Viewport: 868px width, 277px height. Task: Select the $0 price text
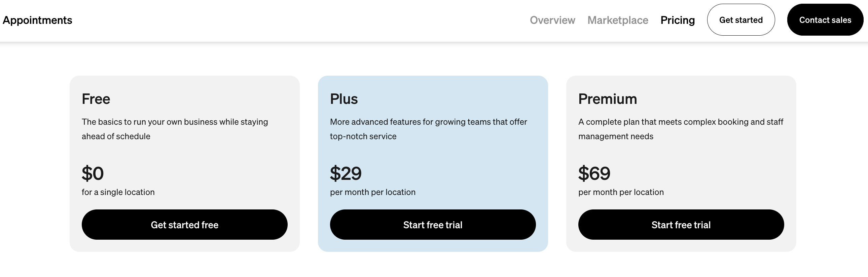[93, 173]
